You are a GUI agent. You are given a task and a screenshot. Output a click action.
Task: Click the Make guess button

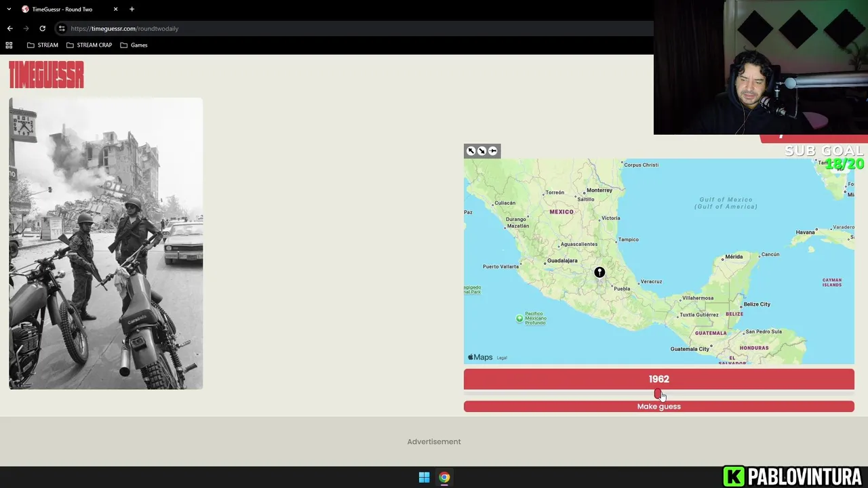[659, 407]
